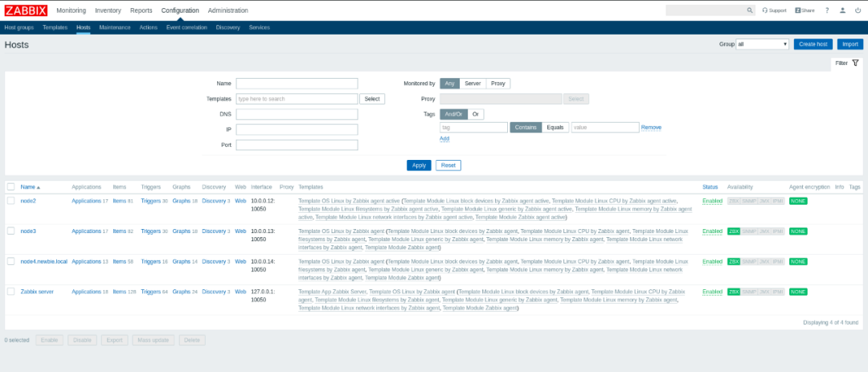Select Any in Monitored by

click(449, 84)
